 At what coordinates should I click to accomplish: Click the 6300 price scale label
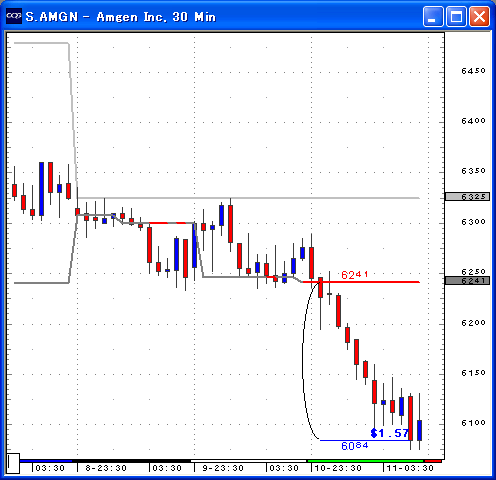(x=473, y=222)
